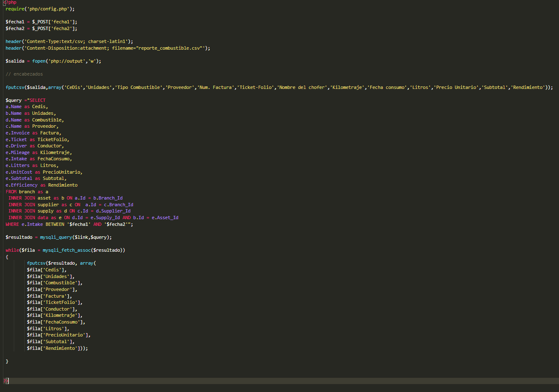Click 'Num. Factura' in the header array
This screenshot has width=559, height=392.
[x=216, y=87]
